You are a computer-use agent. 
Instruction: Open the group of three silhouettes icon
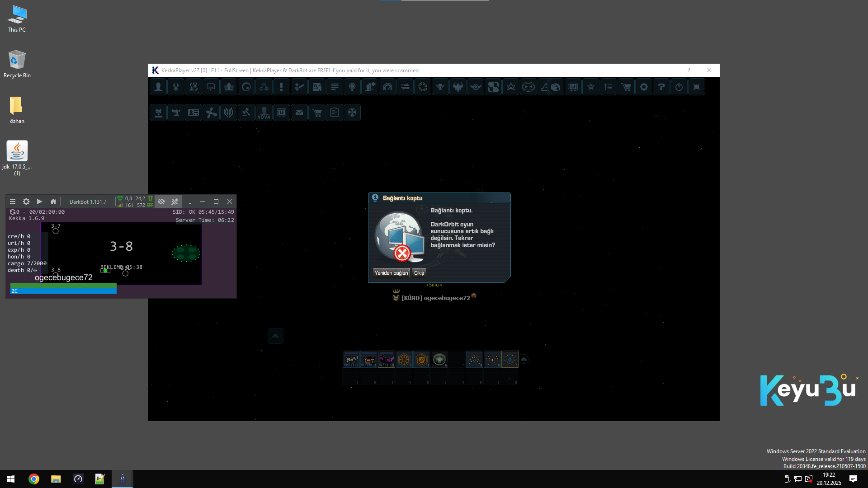(x=229, y=87)
